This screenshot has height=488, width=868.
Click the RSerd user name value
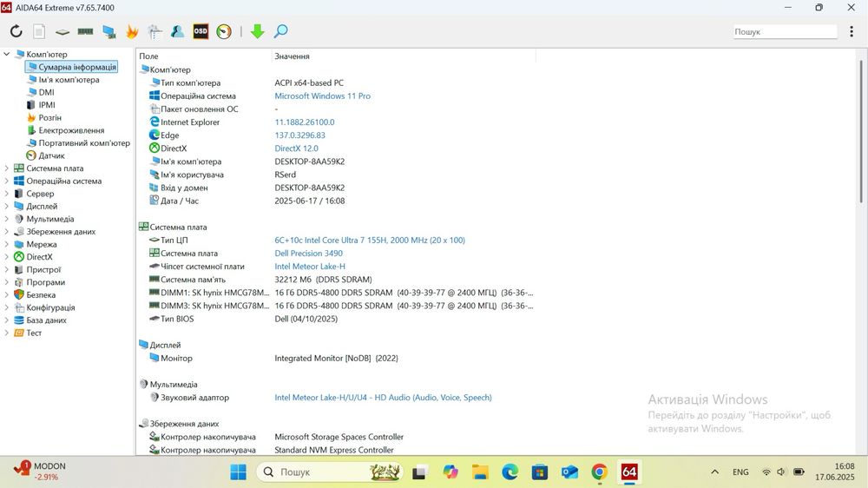(285, 175)
